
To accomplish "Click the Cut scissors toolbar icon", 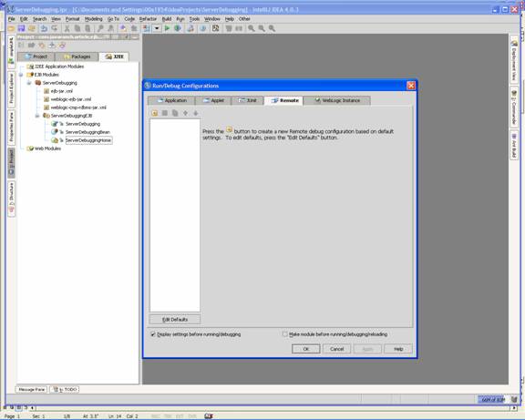I will [x=67, y=28].
